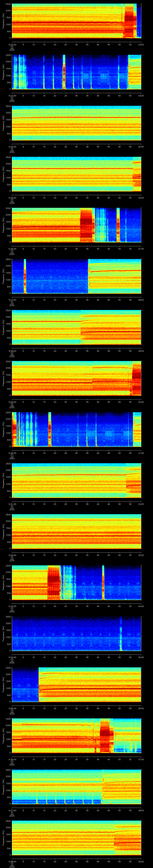Select the 9:26:00 start time label
This screenshot has width=153, height=868.
(x=12, y=249)
